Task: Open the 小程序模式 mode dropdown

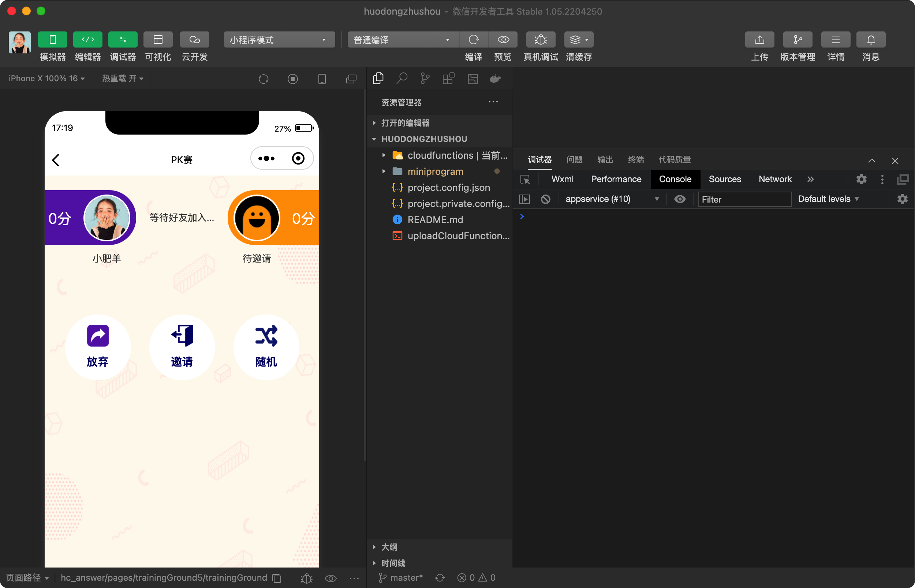Action: (x=279, y=40)
